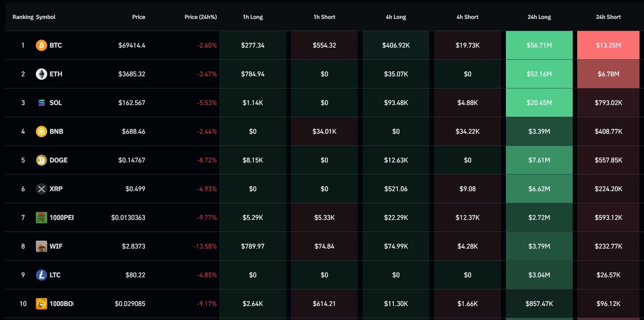Select the price $0.029085
The height and width of the screenshot is (320, 644).
click(x=130, y=303)
